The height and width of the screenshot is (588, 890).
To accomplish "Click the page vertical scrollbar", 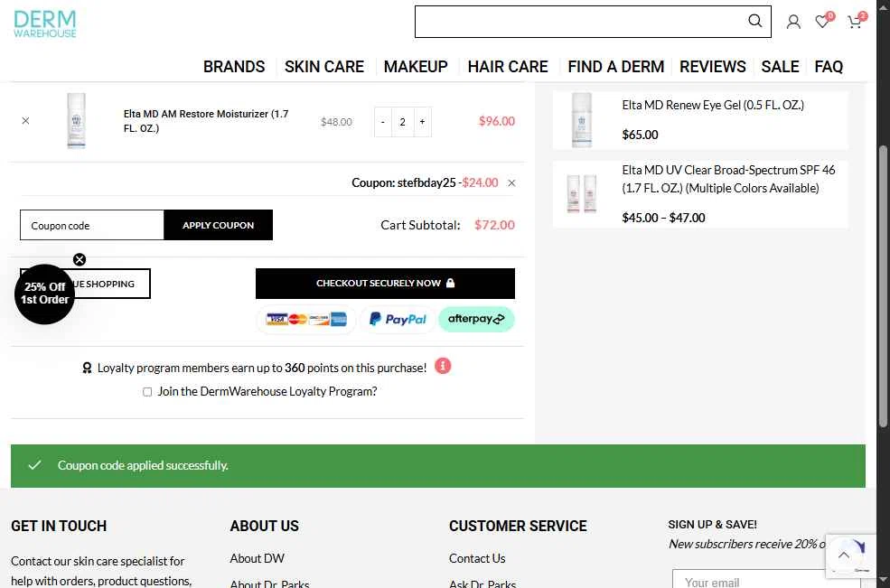I will tap(883, 286).
